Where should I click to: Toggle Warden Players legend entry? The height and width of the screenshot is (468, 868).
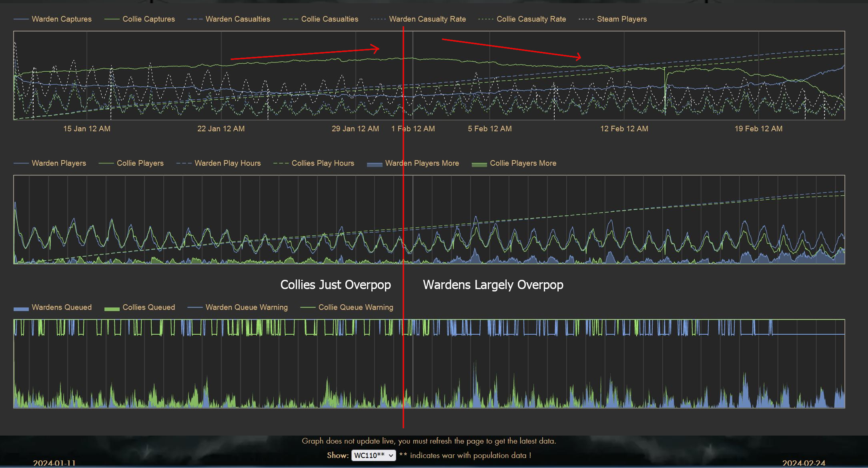click(x=58, y=163)
